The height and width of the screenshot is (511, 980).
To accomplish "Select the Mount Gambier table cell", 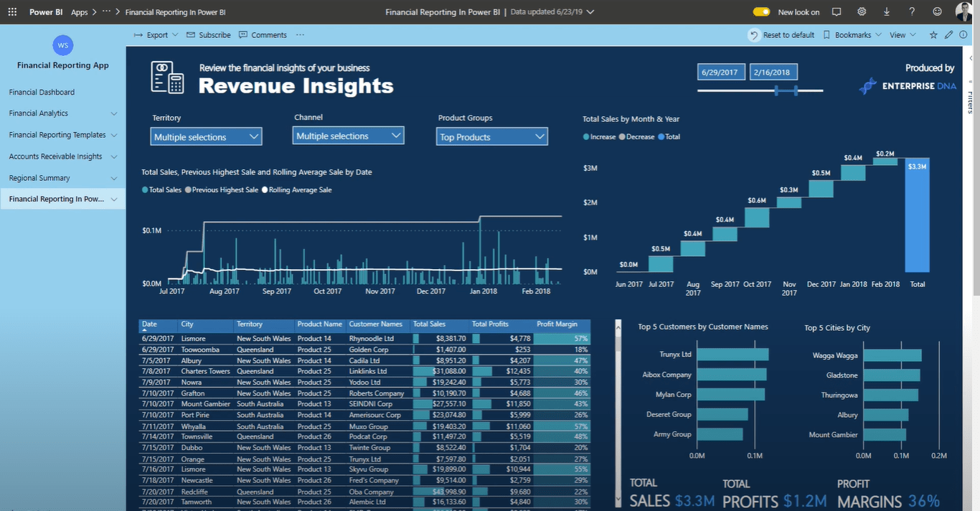I will pyautogui.click(x=205, y=404).
